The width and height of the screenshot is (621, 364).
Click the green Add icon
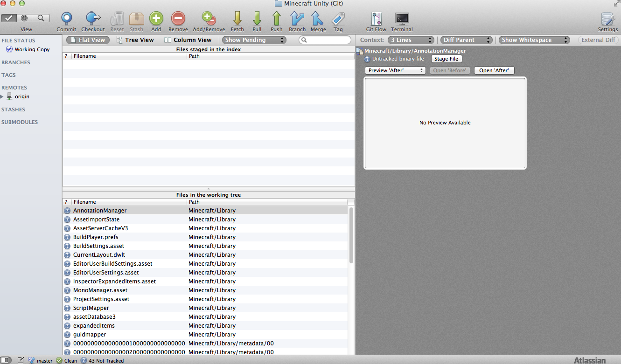(x=156, y=19)
